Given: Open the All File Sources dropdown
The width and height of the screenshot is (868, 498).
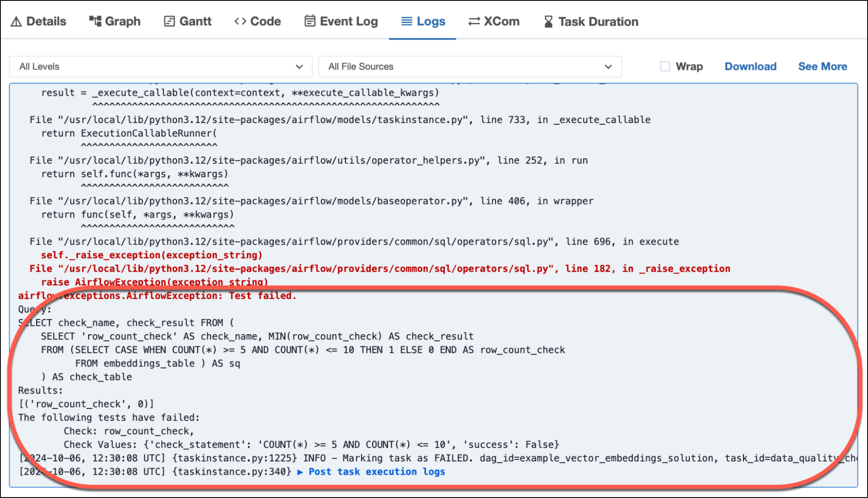Looking at the screenshot, I should [x=470, y=66].
